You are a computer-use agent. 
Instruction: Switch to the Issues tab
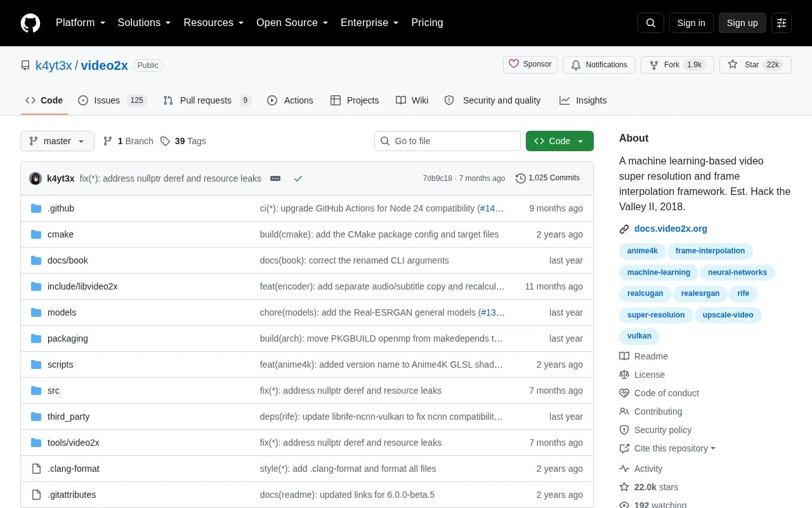pyautogui.click(x=112, y=100)
